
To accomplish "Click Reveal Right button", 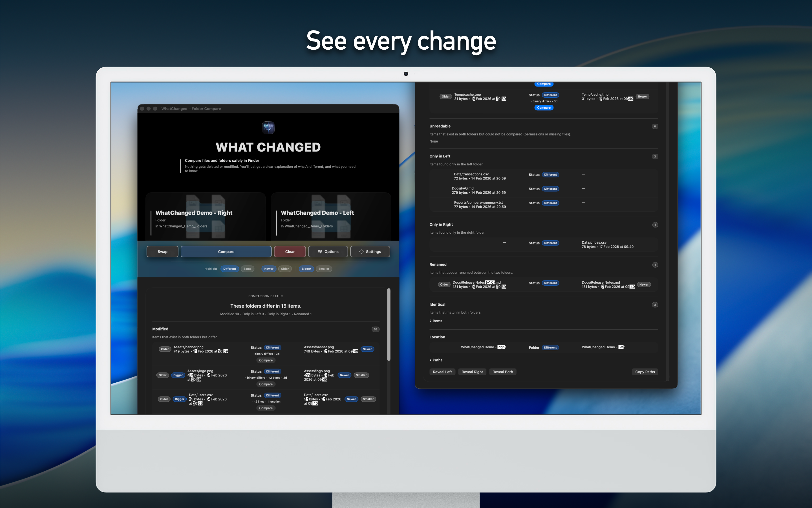I will (x=472, y=372).
